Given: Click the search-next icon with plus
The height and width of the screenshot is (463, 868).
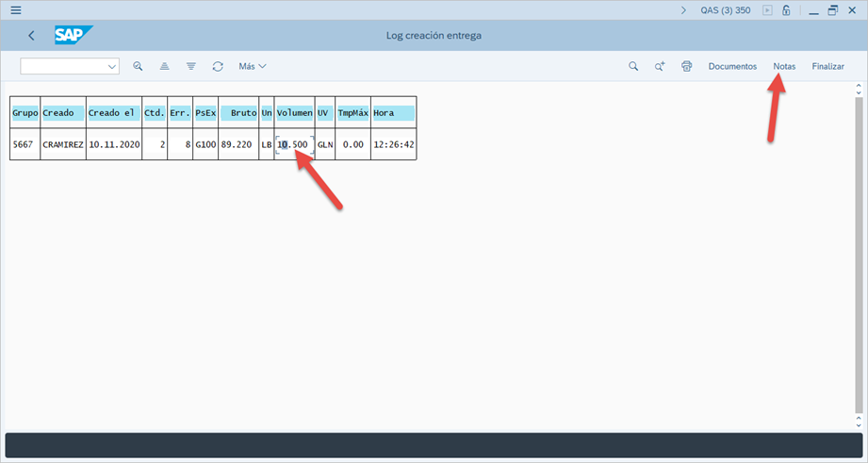Looking at the screenshot, I should pos(660,66).
